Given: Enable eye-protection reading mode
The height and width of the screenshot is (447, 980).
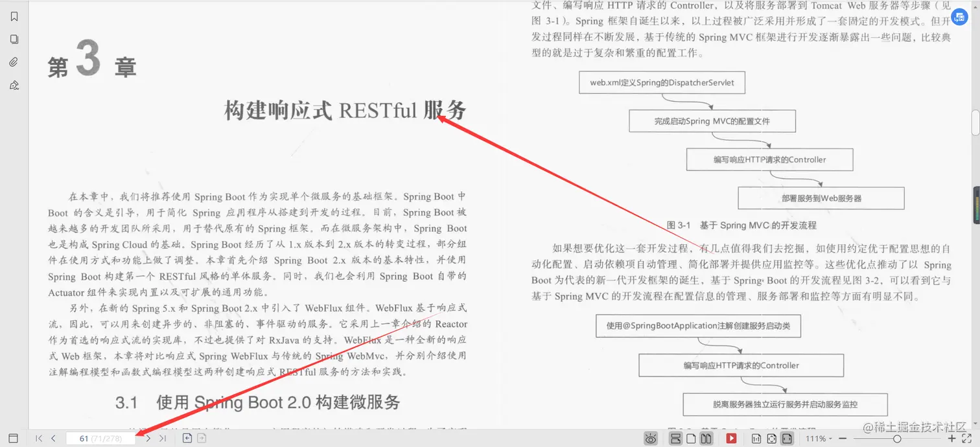Looking at the screenshot, I should pyautogui.click(x=650, y=438).
